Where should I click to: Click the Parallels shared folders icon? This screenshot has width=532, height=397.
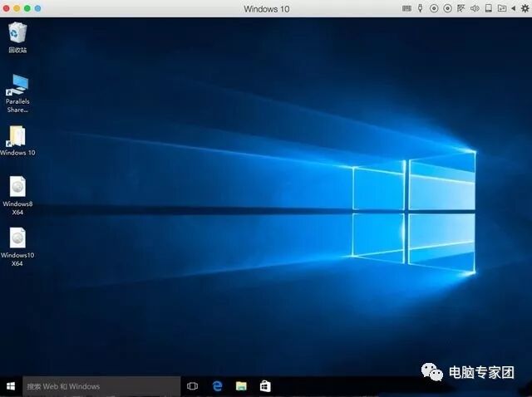[x=502, y=8]
